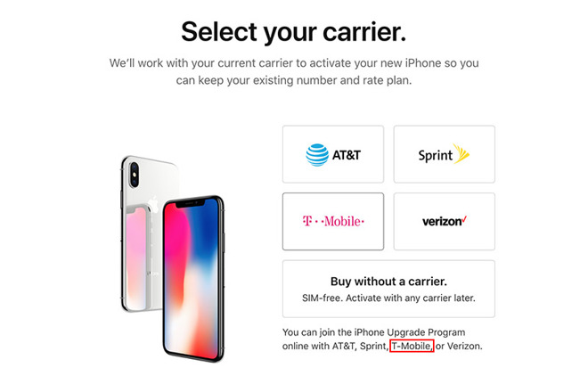This screenshot has height=384, width=588.
Task: Click the Select your carrier heading
Action: [x=294, y=32]
